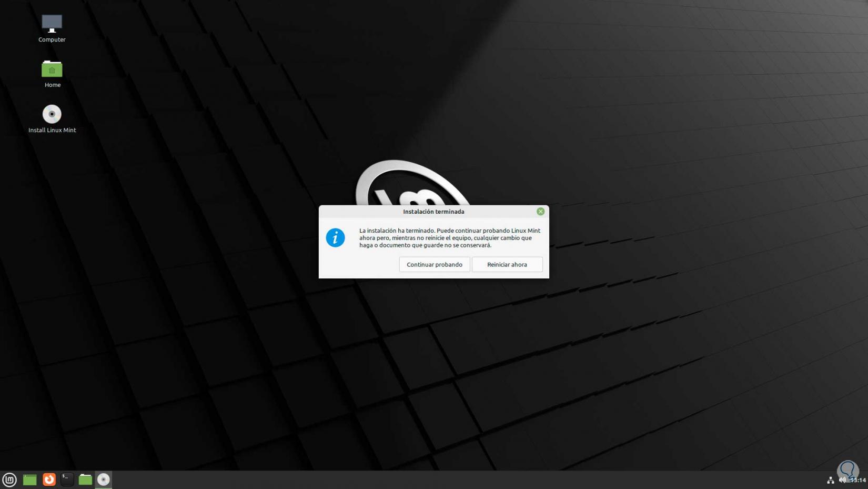The height and width of the screenshot is (489, 868).
Task: Open the Terminal from the taskbar
Action: (67, 480)
